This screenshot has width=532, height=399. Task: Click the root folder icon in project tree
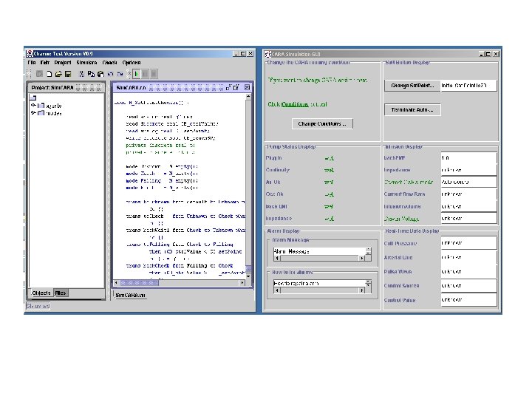coord(33,98)
